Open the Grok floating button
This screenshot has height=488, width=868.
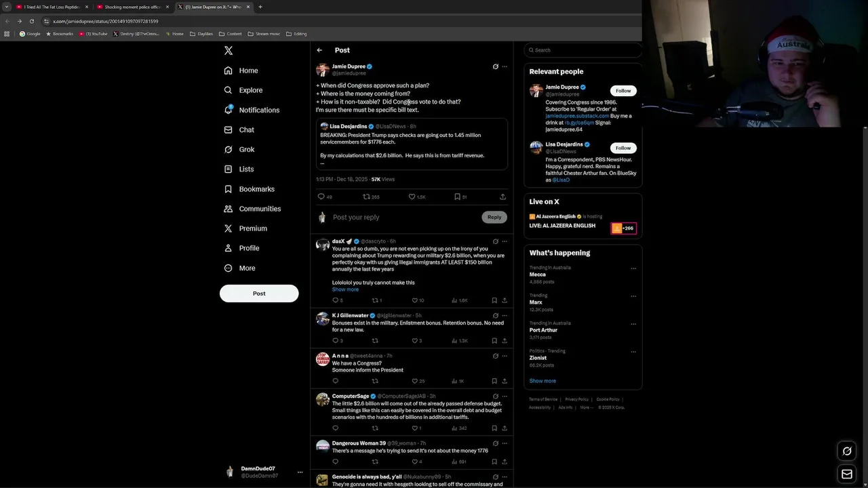(x=847, y=451)
